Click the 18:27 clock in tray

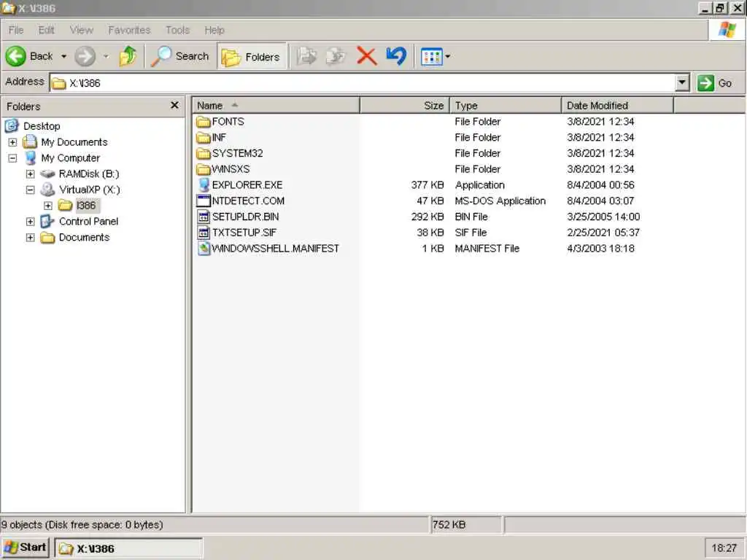point(724,548)
